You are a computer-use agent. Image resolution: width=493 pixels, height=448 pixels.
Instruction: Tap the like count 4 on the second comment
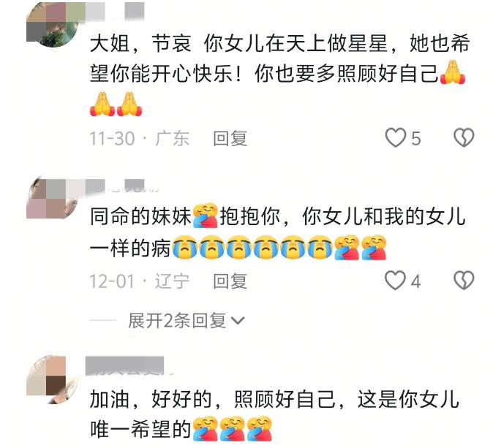click(415, 281)
